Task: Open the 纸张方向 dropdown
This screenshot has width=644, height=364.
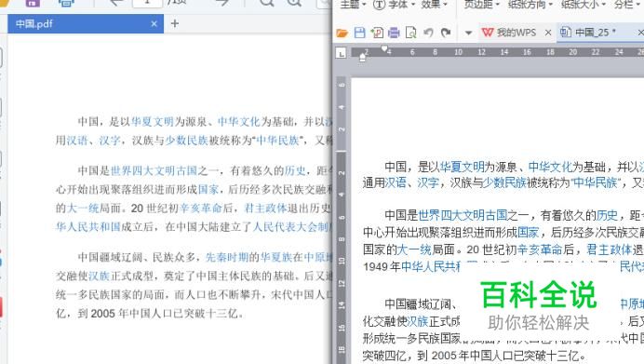Action: click(x=530, y=4)
